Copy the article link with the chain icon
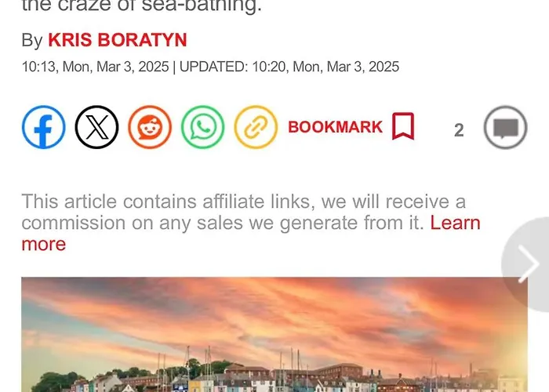 coord(256,127)
